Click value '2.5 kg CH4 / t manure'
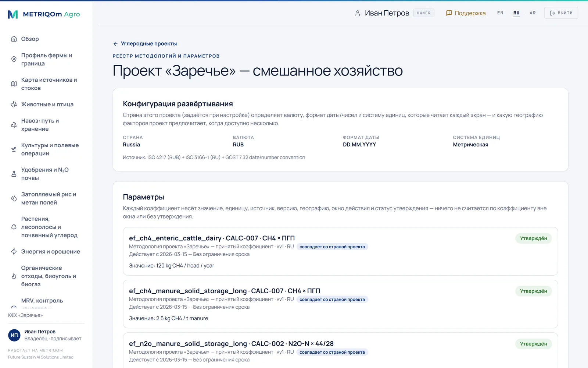 coord(182,318)
